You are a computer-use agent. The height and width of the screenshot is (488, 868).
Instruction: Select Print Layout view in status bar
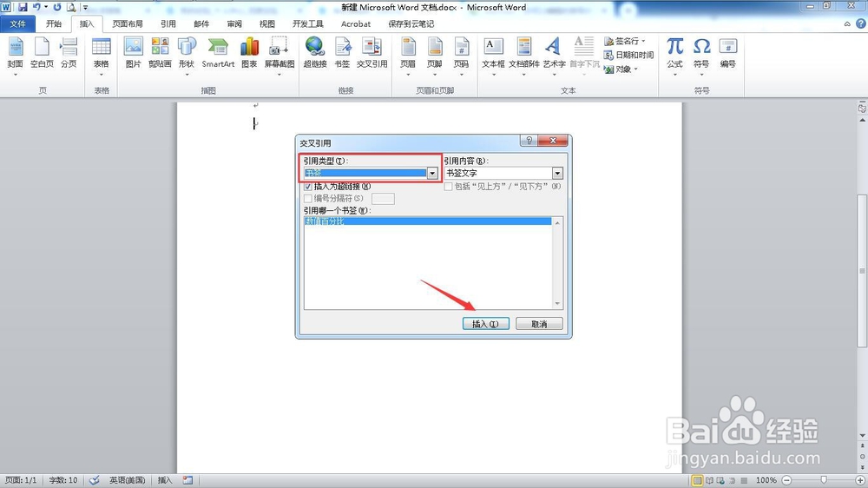coord(698,480)
